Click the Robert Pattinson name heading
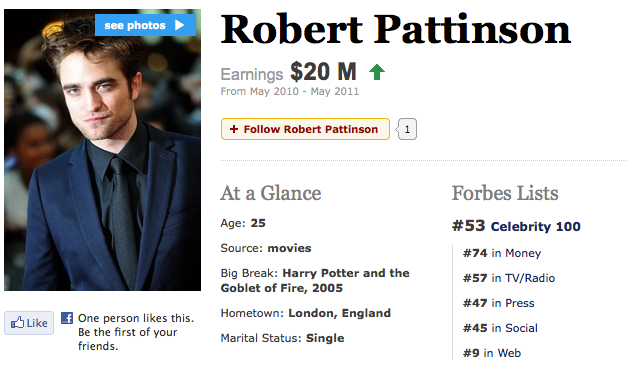 [395, 29]
